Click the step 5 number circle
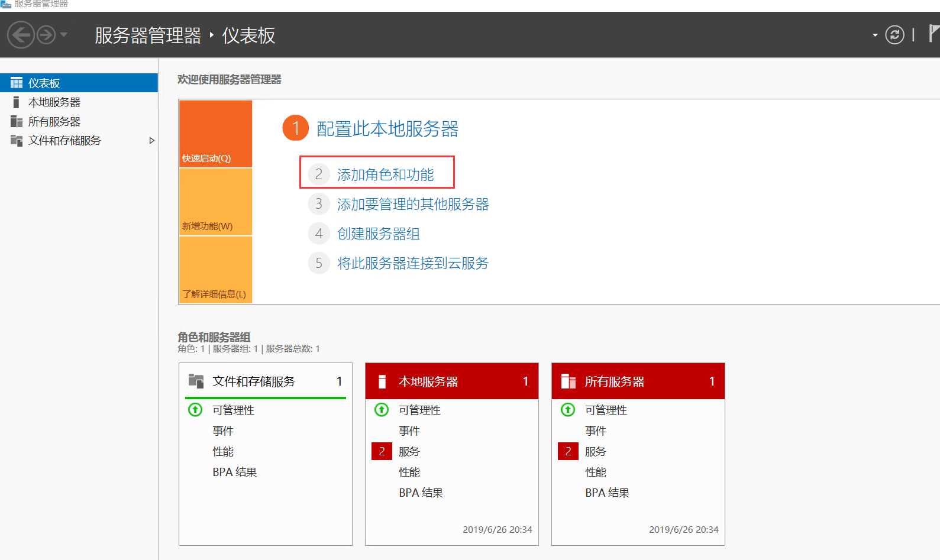The width and height of the screenshot is (940, 560). click(x=319, y=263)
